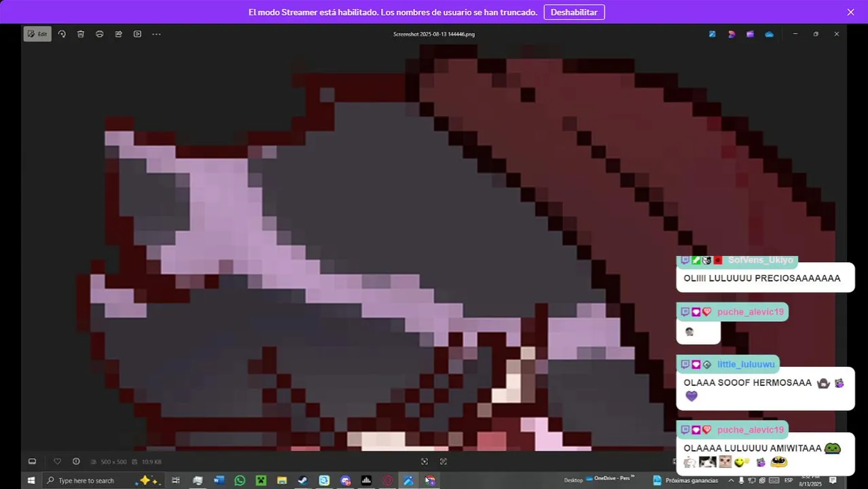
Task: Open the three-dot more options menu
Action: pyautogui.click(x=156, y=34)
